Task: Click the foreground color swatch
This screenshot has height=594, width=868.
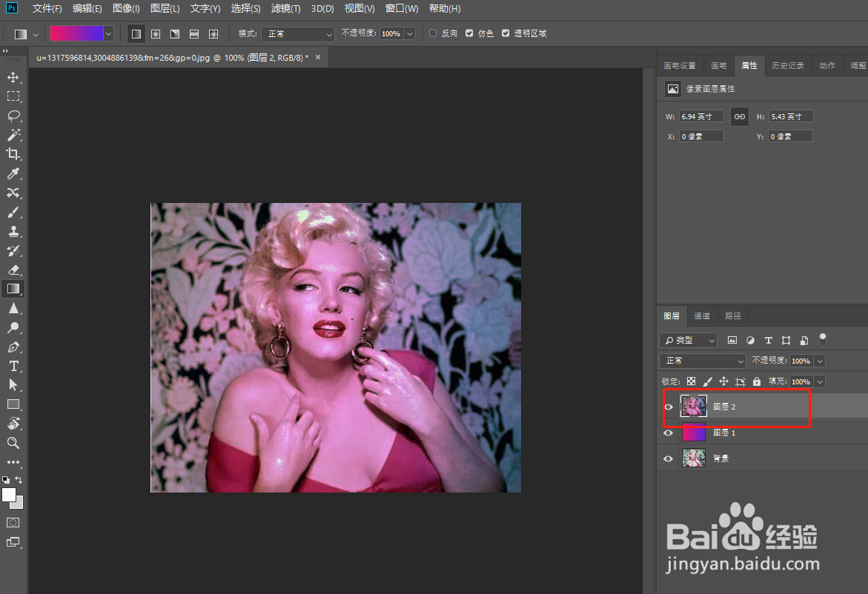Action: tap(9, 495)
